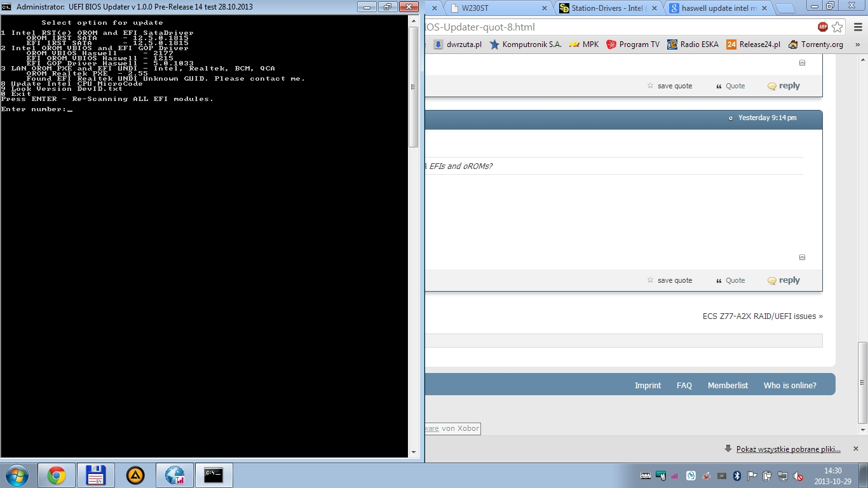
Task: Bookmark this page with the star icon
Action: [x=837, y=27]
